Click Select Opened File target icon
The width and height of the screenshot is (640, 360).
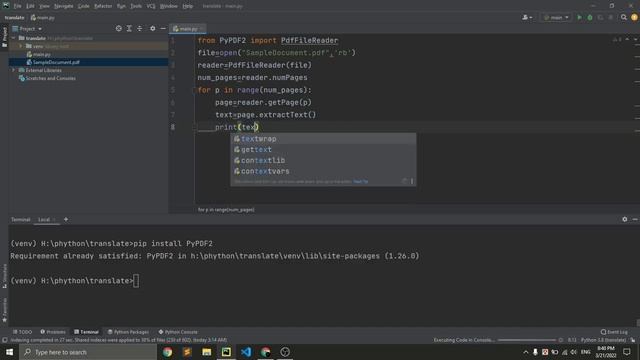pos(118,29)
